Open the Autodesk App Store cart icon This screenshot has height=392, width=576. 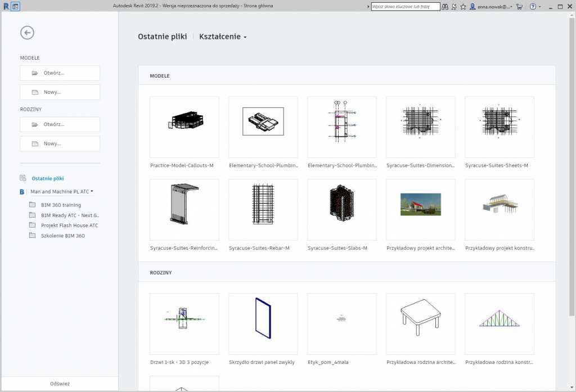click(519, 7)
